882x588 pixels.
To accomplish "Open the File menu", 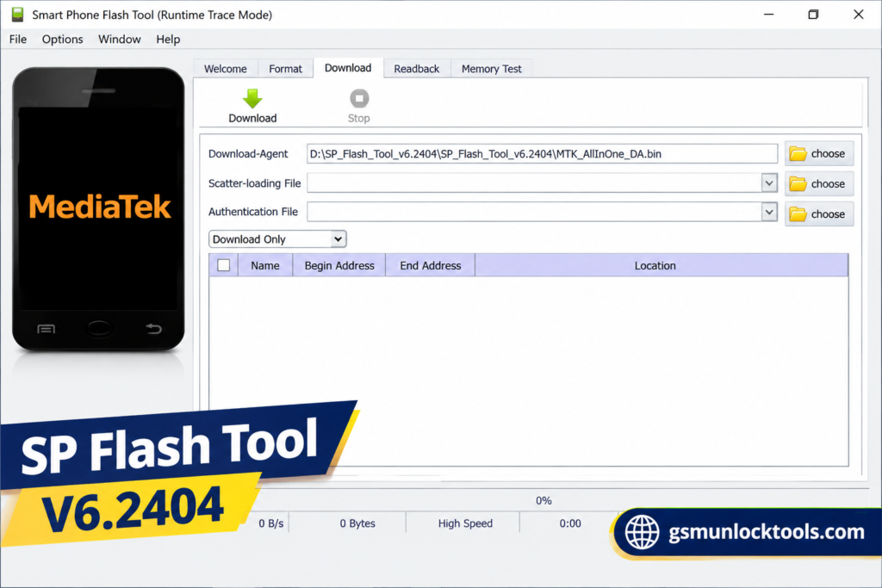I will pyautogui.click(x=18, y=40).
